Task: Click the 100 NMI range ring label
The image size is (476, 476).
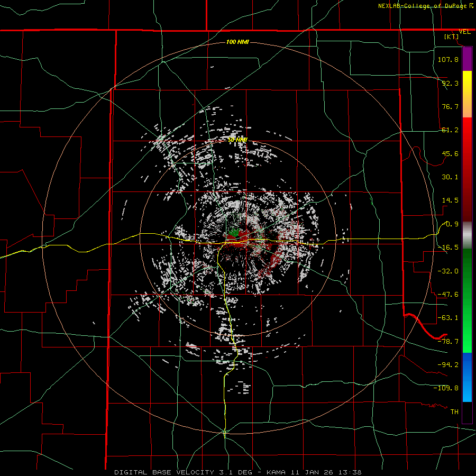Action: [237, 42]
